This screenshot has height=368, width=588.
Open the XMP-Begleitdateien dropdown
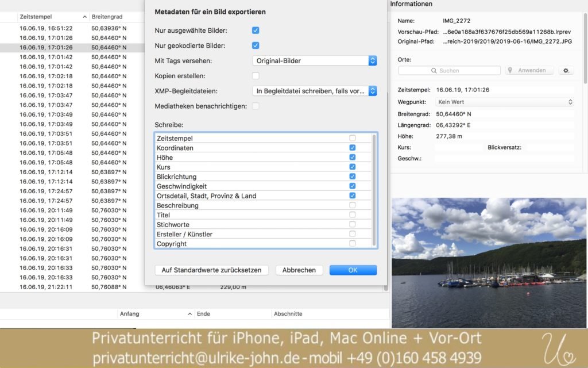click(x=314, y=90)
